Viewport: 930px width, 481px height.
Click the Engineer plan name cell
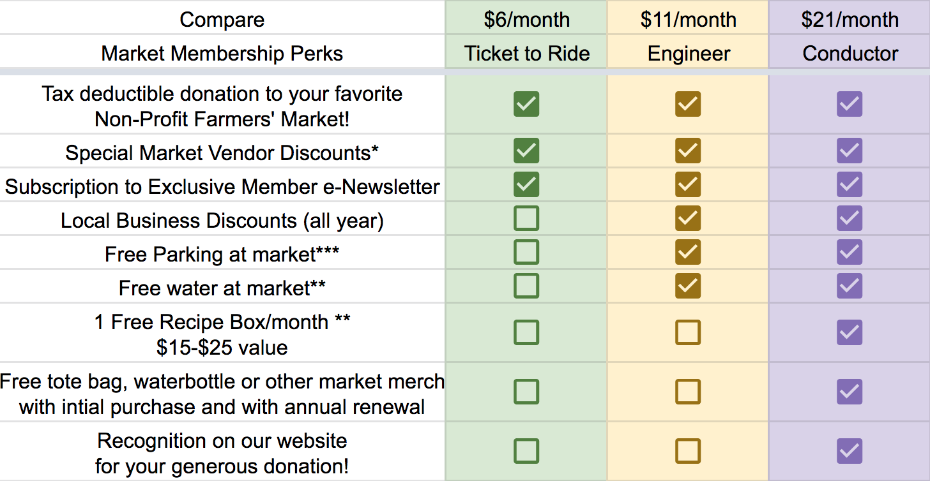click(x=688, y=53)
